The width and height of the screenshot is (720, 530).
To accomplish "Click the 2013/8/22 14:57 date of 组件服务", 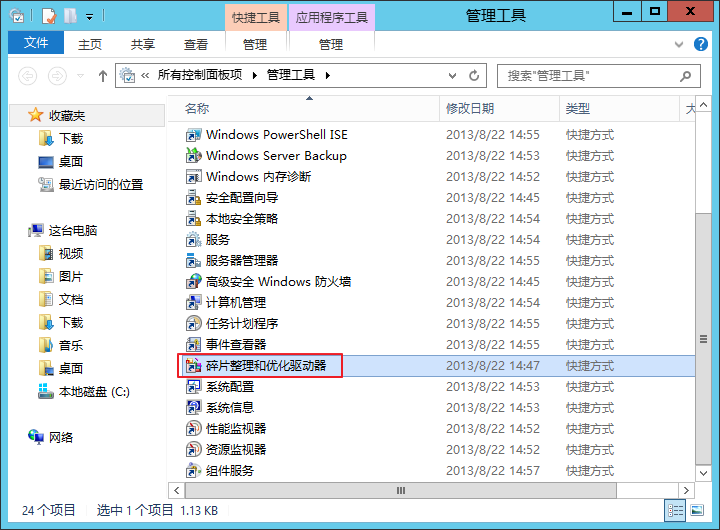I will tap(493, 471).
